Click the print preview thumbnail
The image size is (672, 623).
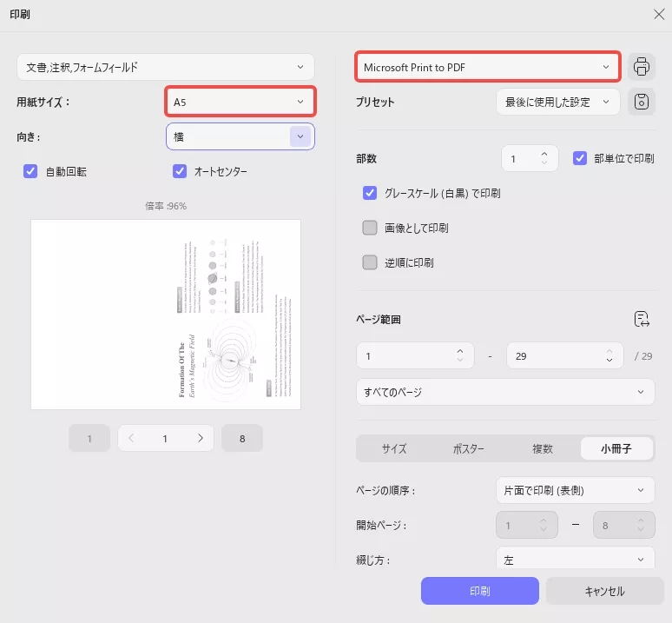point(166,315)
